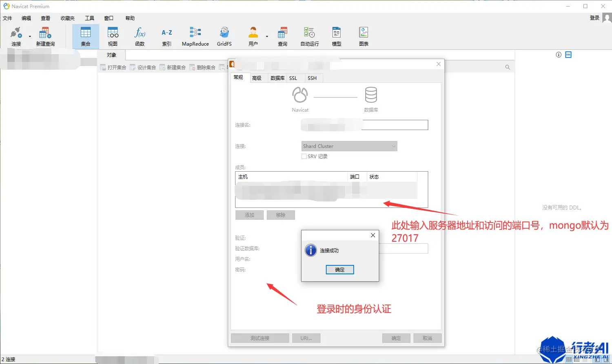Click the 取消 button in connection dialog
The height and width of the screenshot is (364, 612).
(428, 338)
